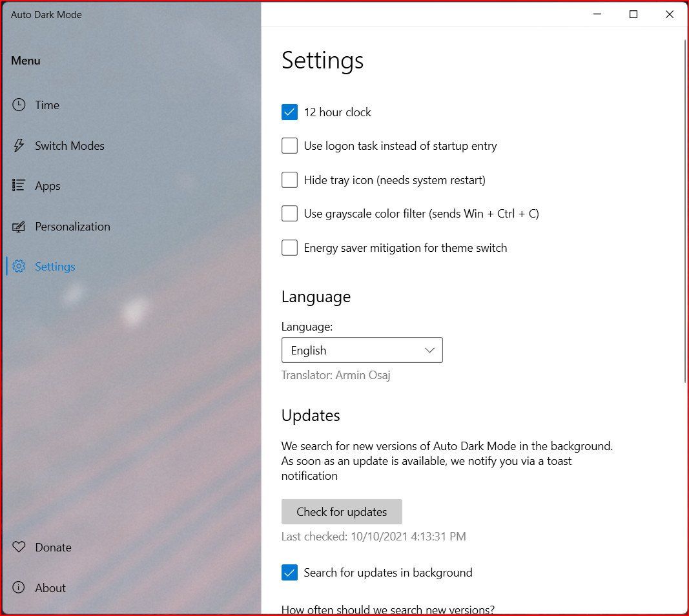Click the Updates section heading
689x616 pixels.
pos(311,415)
